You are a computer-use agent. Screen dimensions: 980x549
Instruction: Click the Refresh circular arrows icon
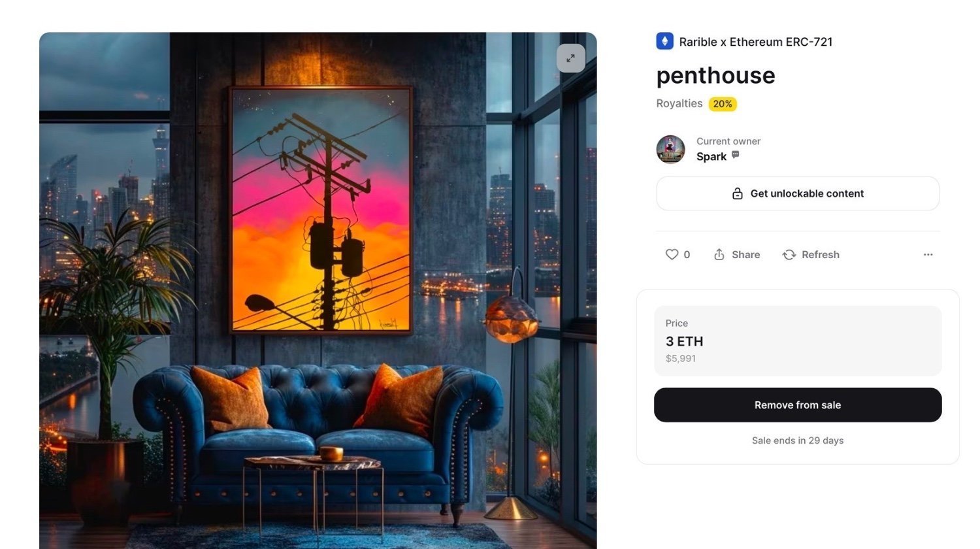(x=789, y=254)
